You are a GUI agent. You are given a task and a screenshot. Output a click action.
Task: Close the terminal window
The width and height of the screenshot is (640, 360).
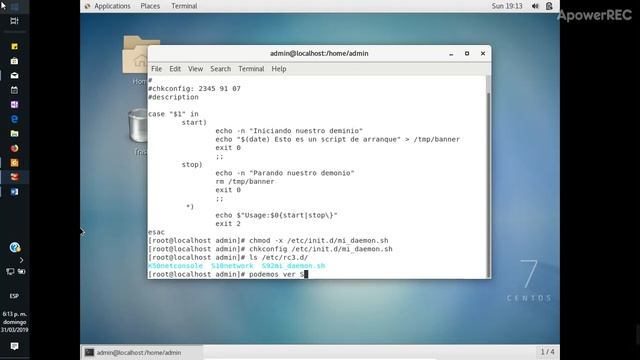click(x=483, y=53)
